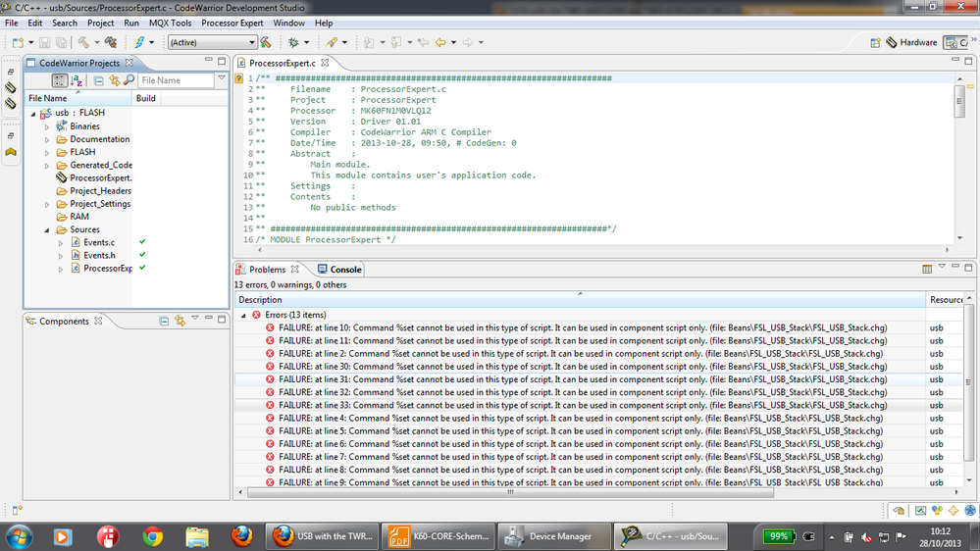
Task: Open the dropdown arrow next to Build hammer
Action: pyautogui.click(x=97, y=42)
